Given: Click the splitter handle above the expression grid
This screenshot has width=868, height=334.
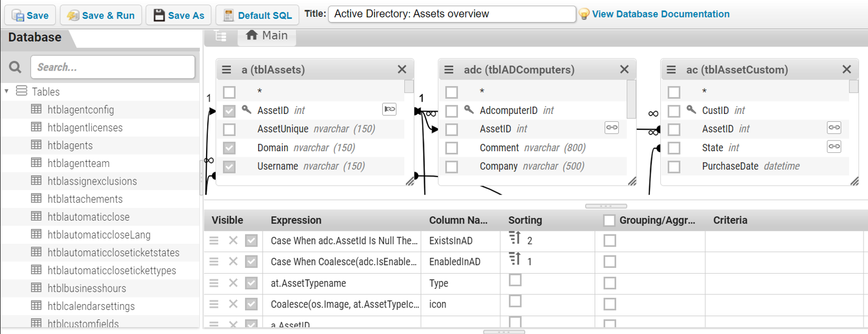Looking at the screenshot, I should pyautogui.click(x=606, y=206).
